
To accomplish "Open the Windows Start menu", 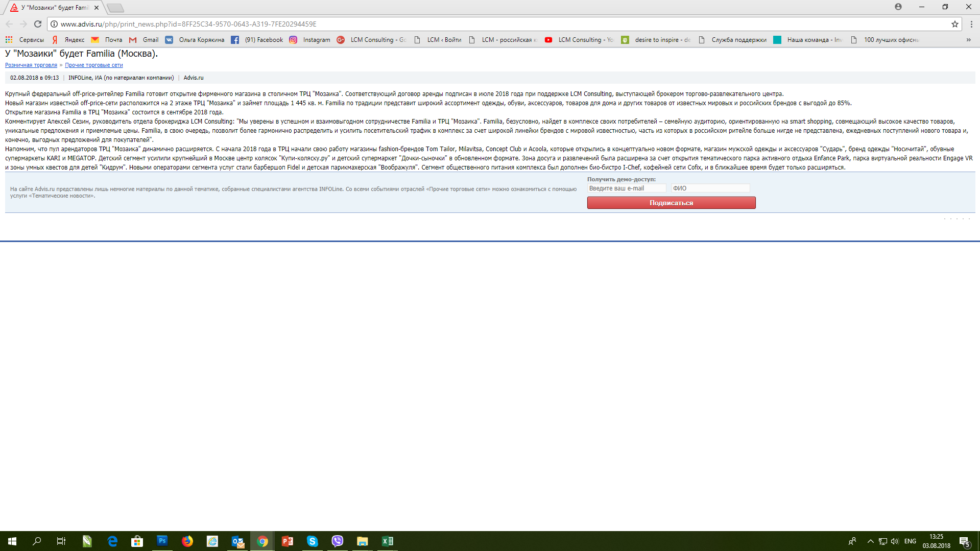I will point(12,541).
